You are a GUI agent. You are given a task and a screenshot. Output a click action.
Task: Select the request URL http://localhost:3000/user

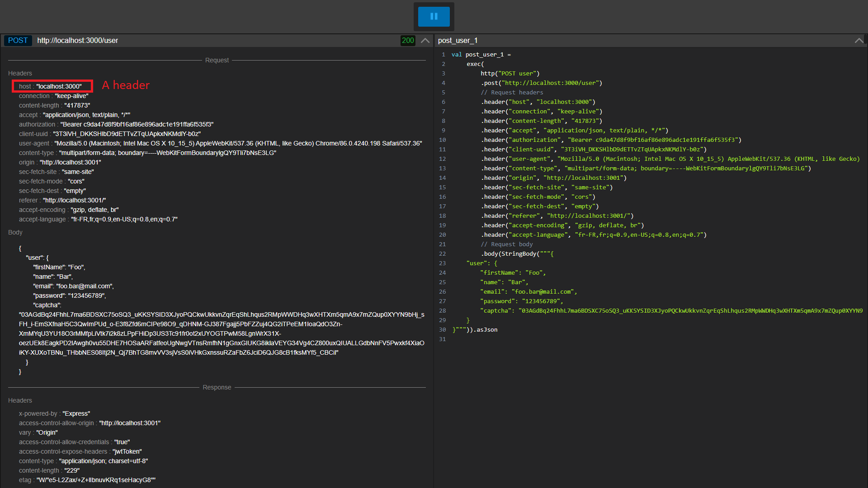click(x=78, y=41)
